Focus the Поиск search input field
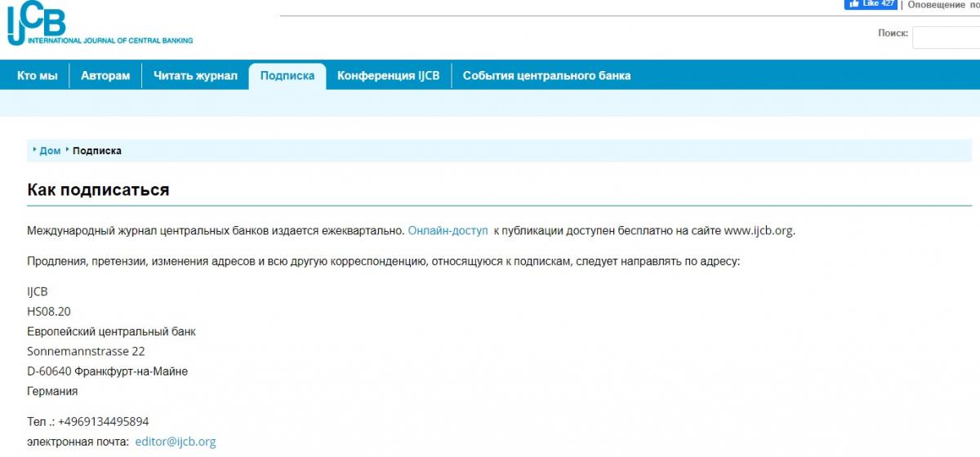Screen dimensions: 980x457 pos(946,38)
